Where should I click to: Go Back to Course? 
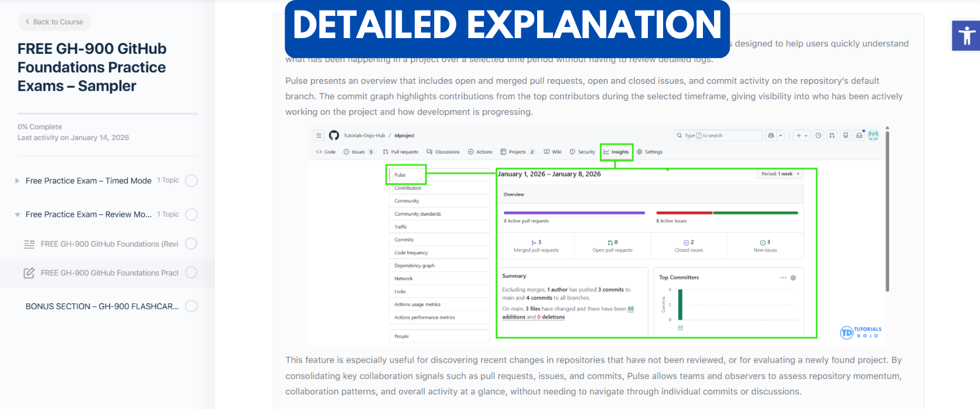click(54, 22)
